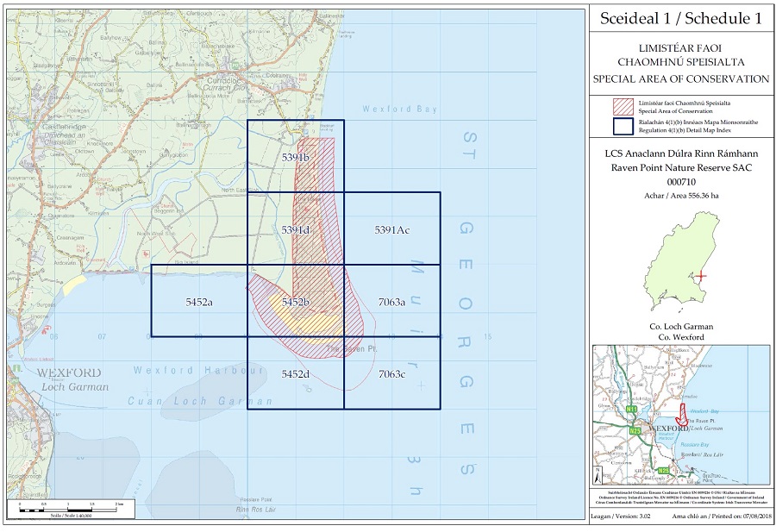Click 'Ama chló an / Printed on: 07/08/2018'
Image resolution: width=776 pixels, height=532 pixels.
click(x=721, y=516)
